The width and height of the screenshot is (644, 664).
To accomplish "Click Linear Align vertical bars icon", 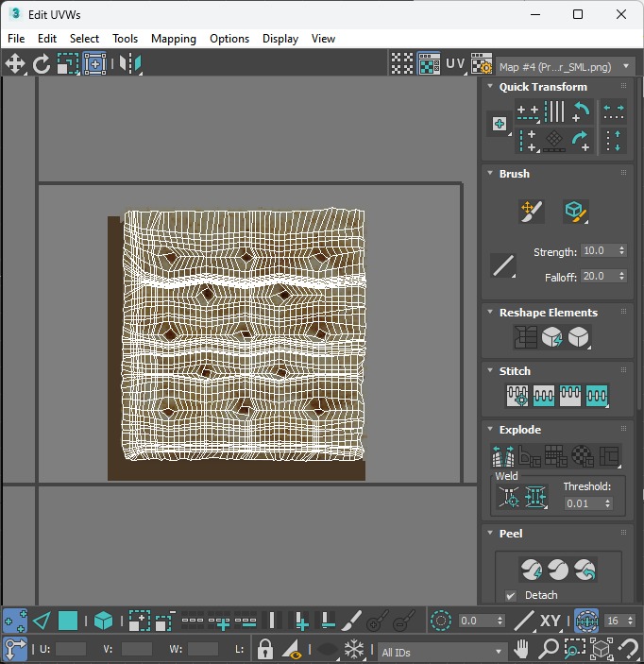I will point(554,112).
